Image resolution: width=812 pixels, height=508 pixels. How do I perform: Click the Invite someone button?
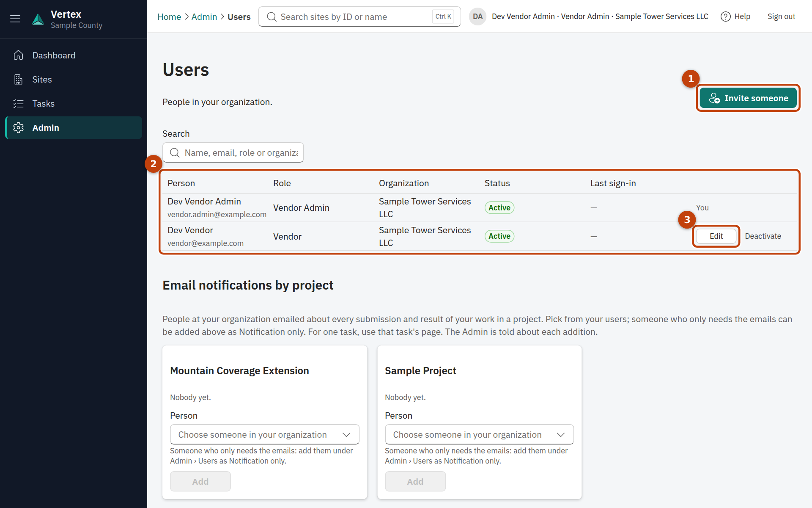coord(748,98)
